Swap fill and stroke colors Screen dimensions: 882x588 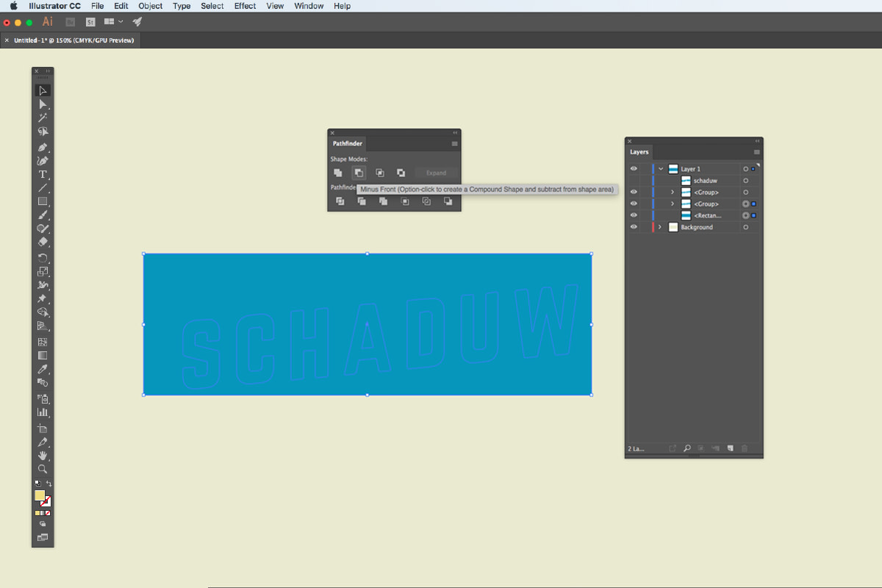(x=49, y=484)
